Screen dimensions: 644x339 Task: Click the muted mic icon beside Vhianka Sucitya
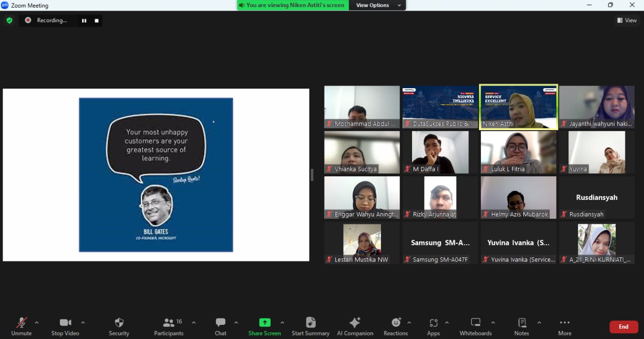[x=330, y=169]
